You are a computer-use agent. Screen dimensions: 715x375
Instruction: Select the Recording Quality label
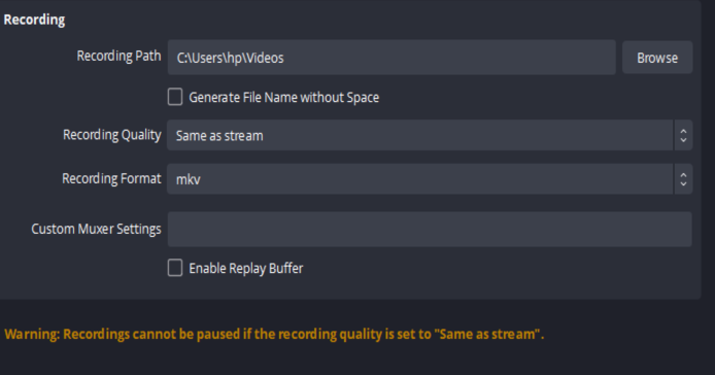click(x=112, y=135)
